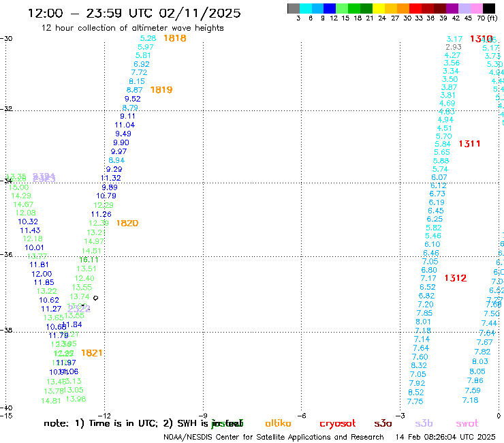The height and width of the screenshot is (443, 504).
Task: Click orange track label 1820
Action: (127, 223)
